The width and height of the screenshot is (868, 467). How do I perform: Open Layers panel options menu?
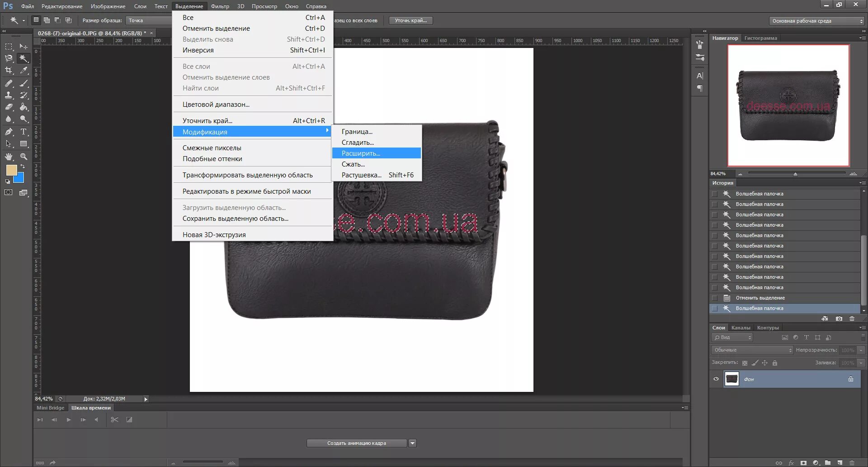tap(863, 327)
